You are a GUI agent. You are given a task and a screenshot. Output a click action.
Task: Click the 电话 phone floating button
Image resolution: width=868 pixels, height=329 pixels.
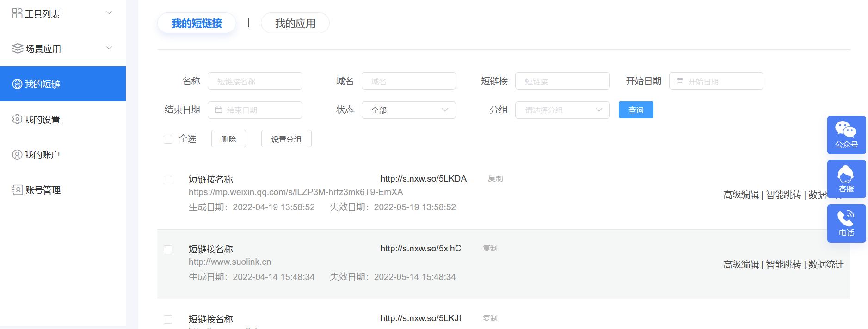point(846,223)
